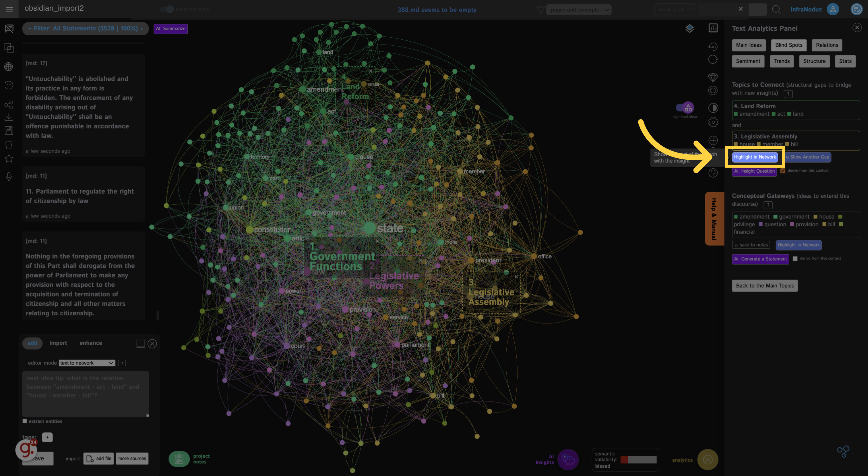Select the import tab in editor

(58, 343)
